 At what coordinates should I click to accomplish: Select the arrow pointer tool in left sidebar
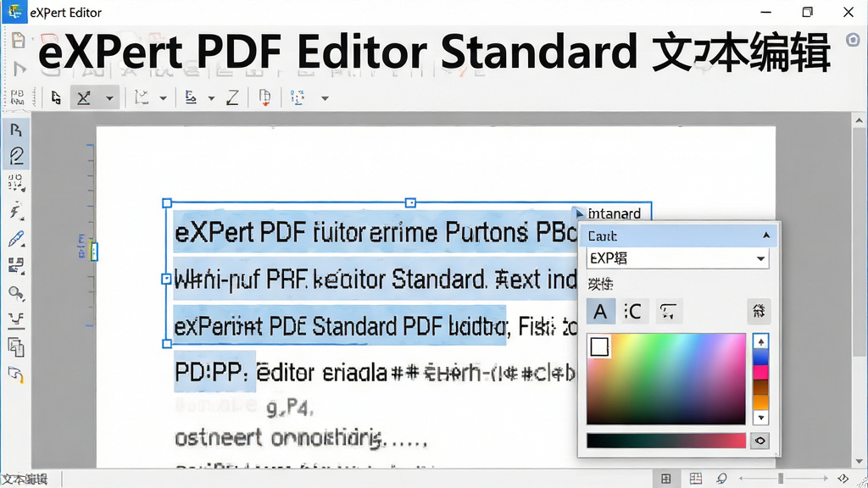pyautogui.click(x=16, y=130)
